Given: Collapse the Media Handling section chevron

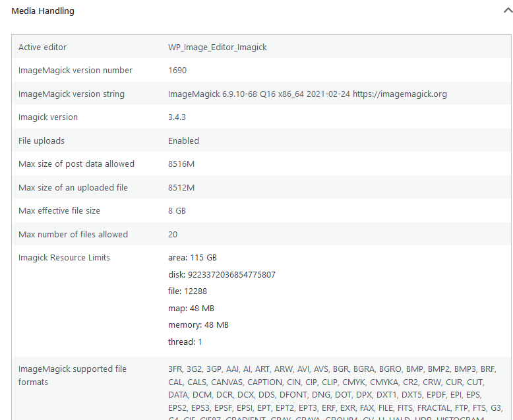Looking at the screenshot, I should point(508,11).
